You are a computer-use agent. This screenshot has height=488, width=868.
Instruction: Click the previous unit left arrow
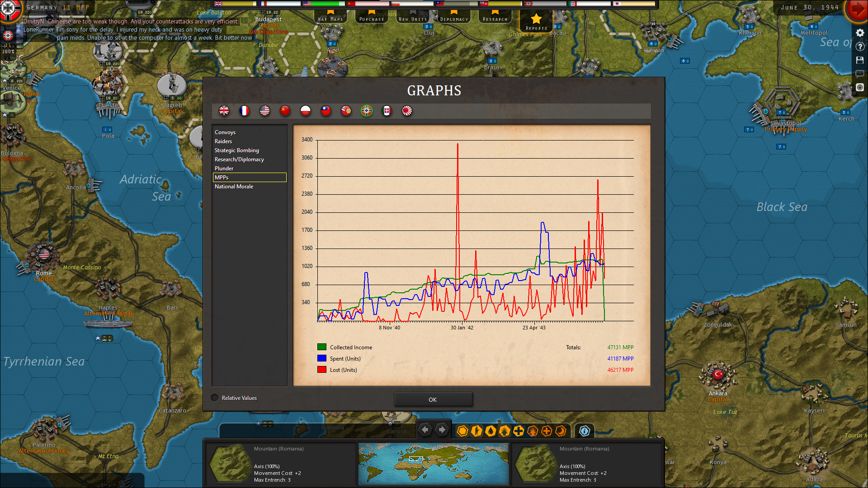425,430
